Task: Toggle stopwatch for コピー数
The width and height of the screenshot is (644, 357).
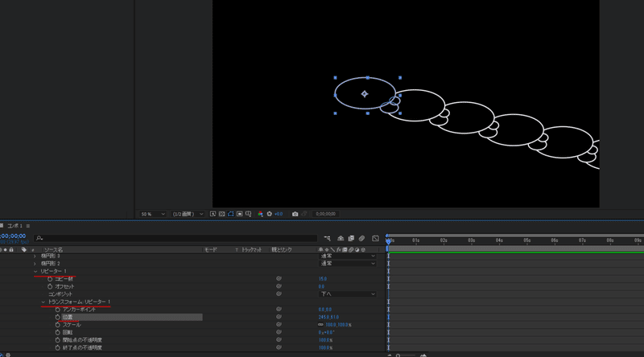Action: (x=50, y=279)
